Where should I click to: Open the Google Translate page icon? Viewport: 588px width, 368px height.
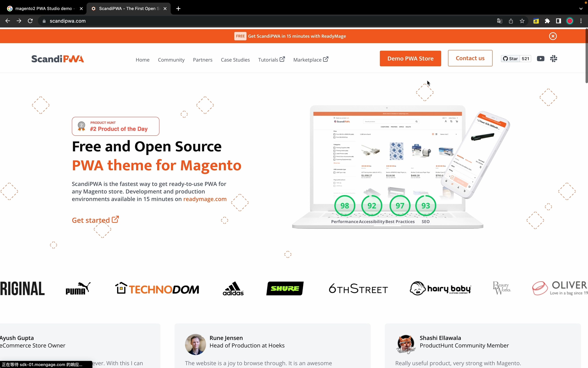click(500, 21)
